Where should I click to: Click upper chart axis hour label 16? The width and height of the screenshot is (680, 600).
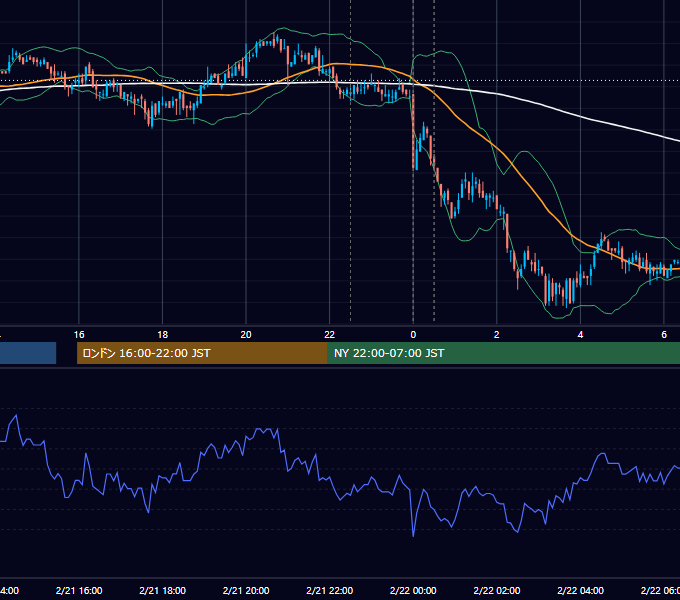79,335
